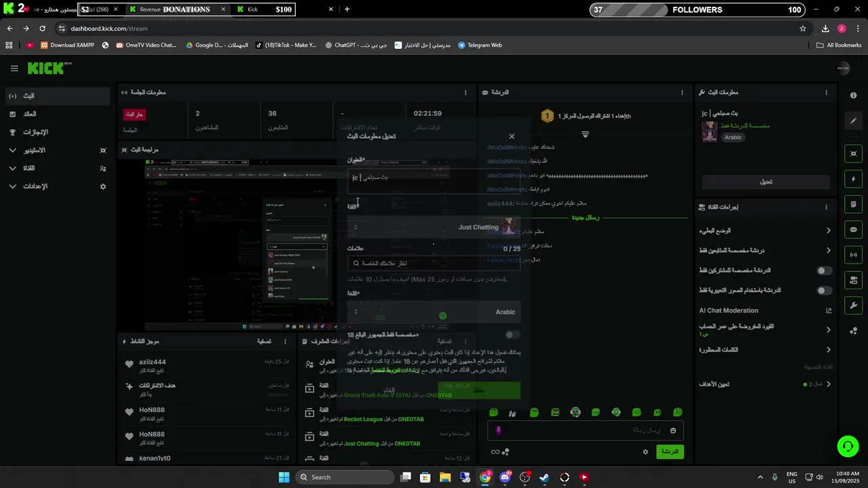
Task: Click the Windows taskbar Search box
Action: 344,477
